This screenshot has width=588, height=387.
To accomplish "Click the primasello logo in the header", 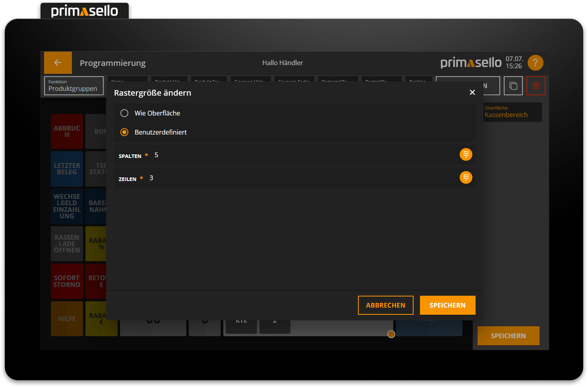I will [x=471, y=62].
